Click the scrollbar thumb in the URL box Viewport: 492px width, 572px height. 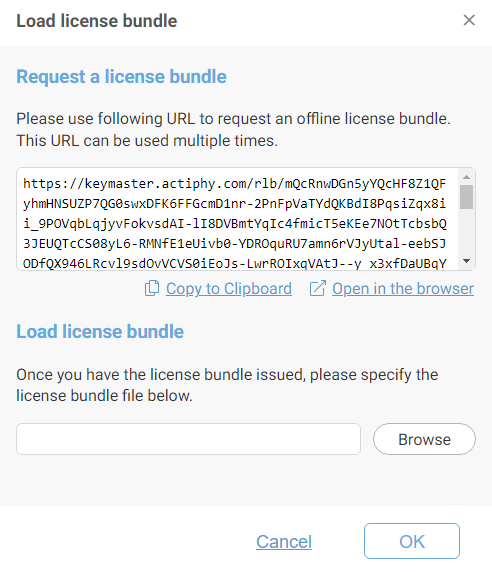pos(466,197)
